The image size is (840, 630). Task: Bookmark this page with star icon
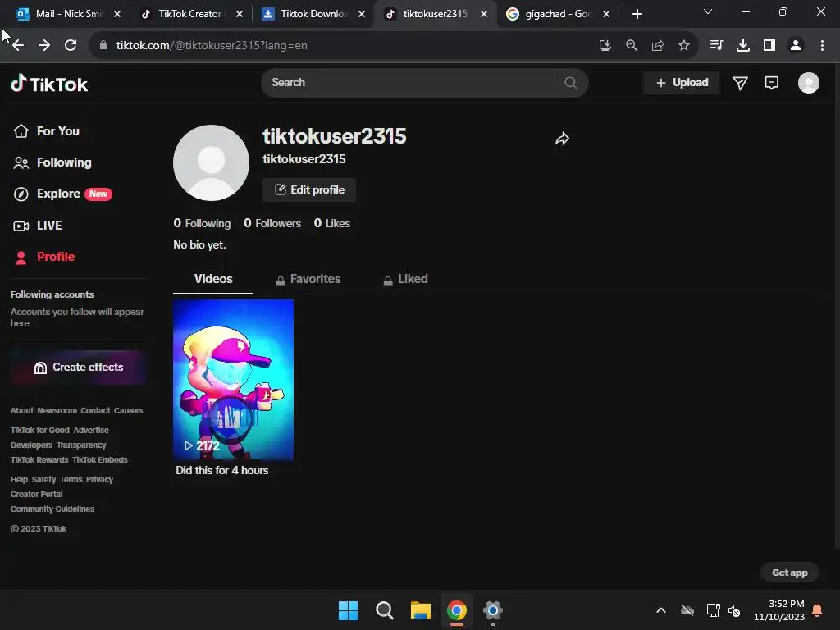click(684, 46)
